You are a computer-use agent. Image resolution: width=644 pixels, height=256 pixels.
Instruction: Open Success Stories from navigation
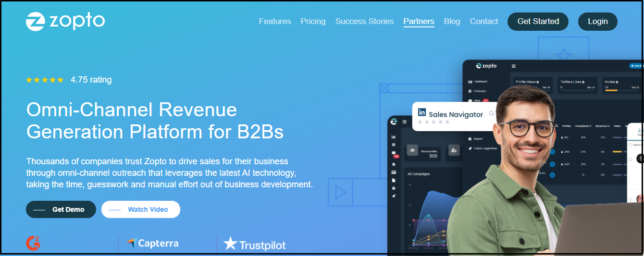point(364,21)
